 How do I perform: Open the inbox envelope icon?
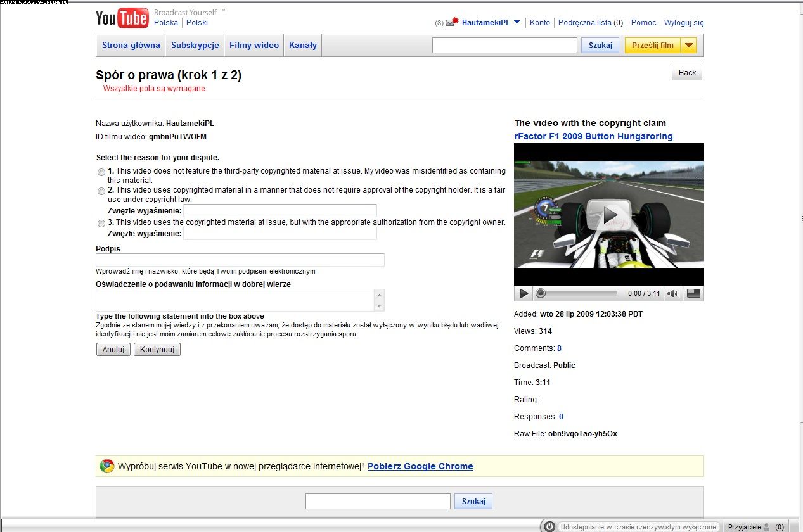coord(452,22)
